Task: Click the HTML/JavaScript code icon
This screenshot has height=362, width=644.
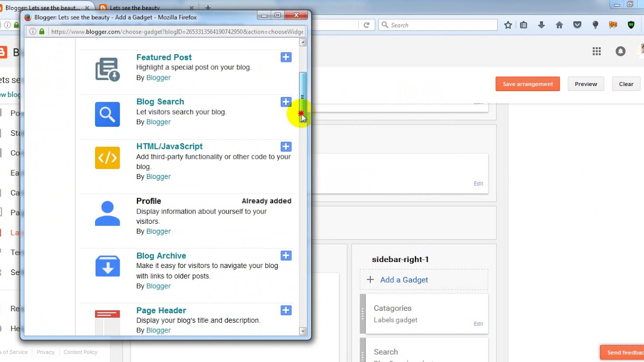Action: (108, 158)
